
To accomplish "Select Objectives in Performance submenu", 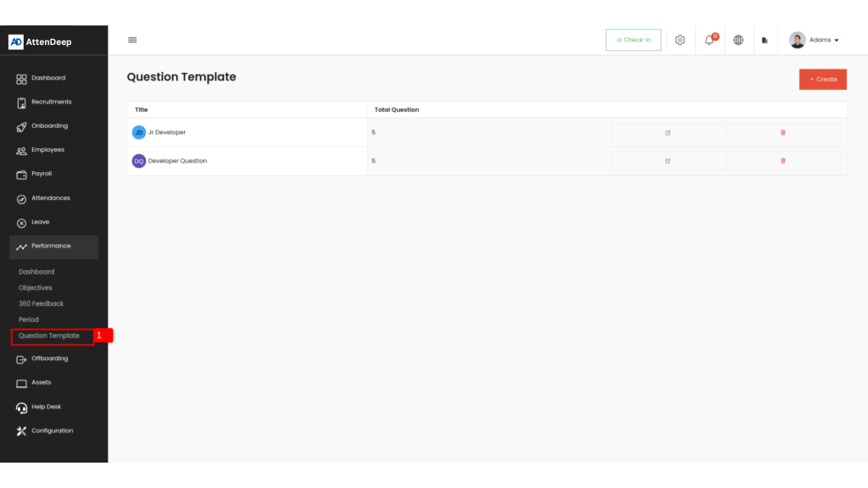I will pyautogui.click(x=36, y=288).
